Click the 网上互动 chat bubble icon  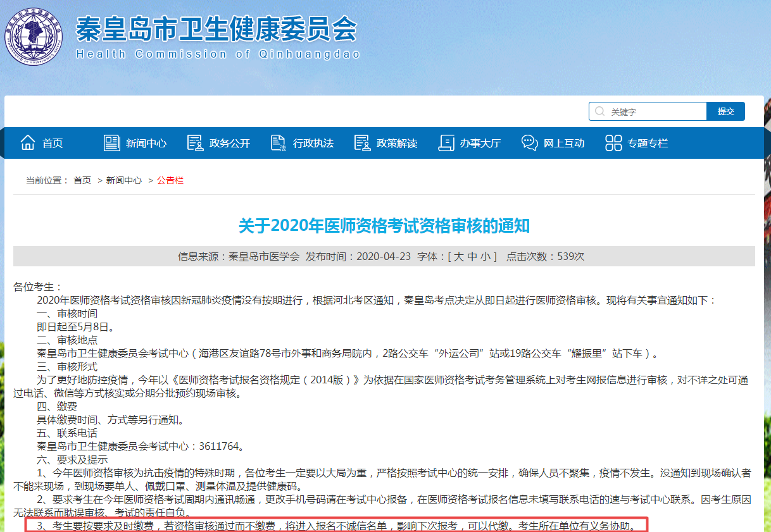click(x=530, y=143)
